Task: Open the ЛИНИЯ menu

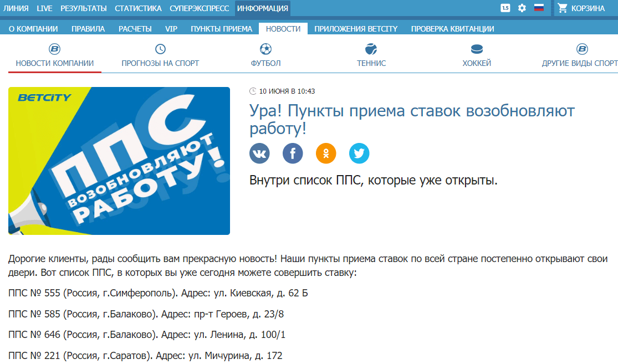Action: click(x=16, y=8)
